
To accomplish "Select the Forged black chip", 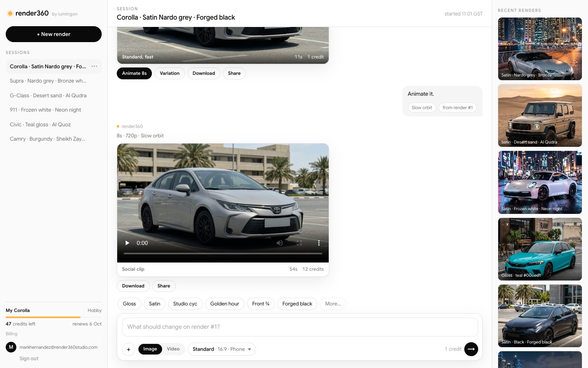I will point(297,304).
